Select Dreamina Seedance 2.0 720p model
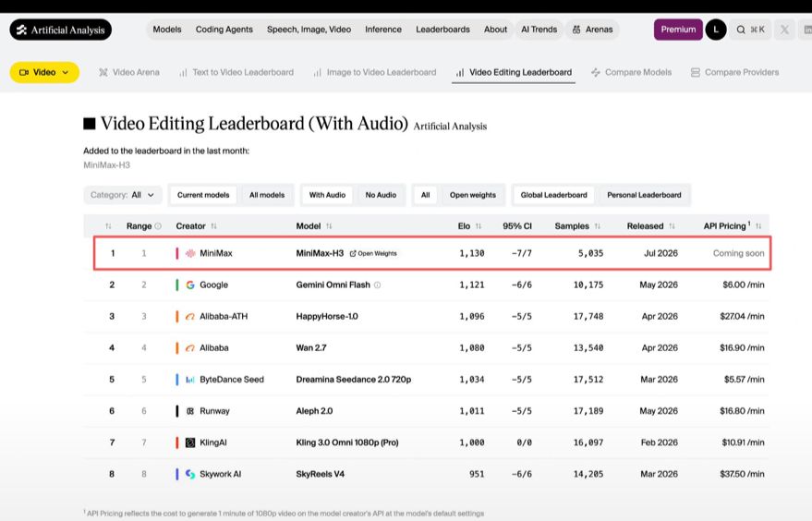This screenshot has height=521, width=812. pos(354,380)
